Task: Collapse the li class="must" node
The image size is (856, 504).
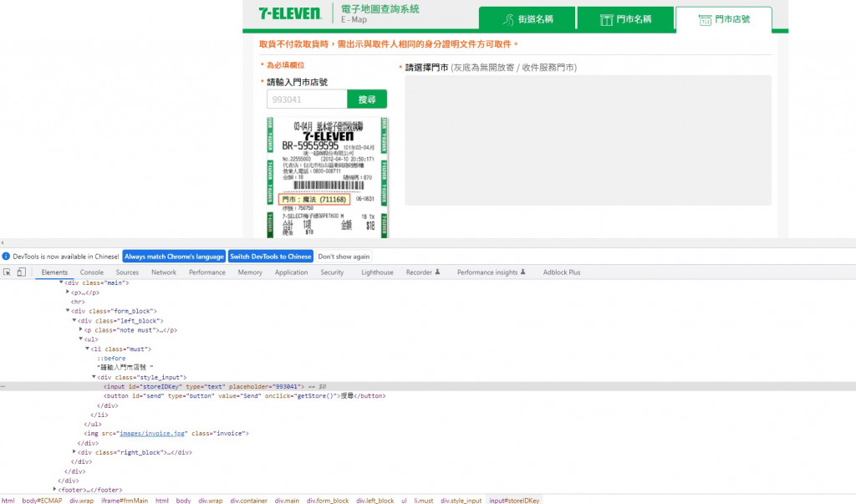Action: [87, 349]
